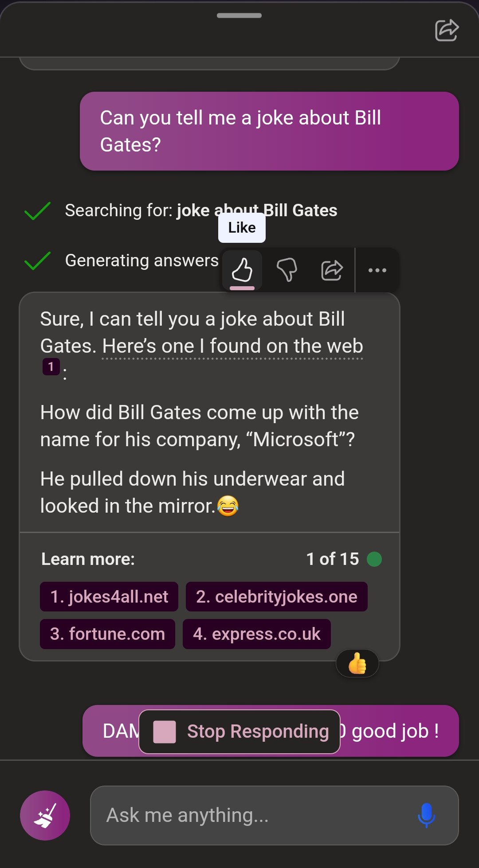Click the thumbs-up emoji reaction badge
Viewport: 479px width, 868px height.
point(357,664)
